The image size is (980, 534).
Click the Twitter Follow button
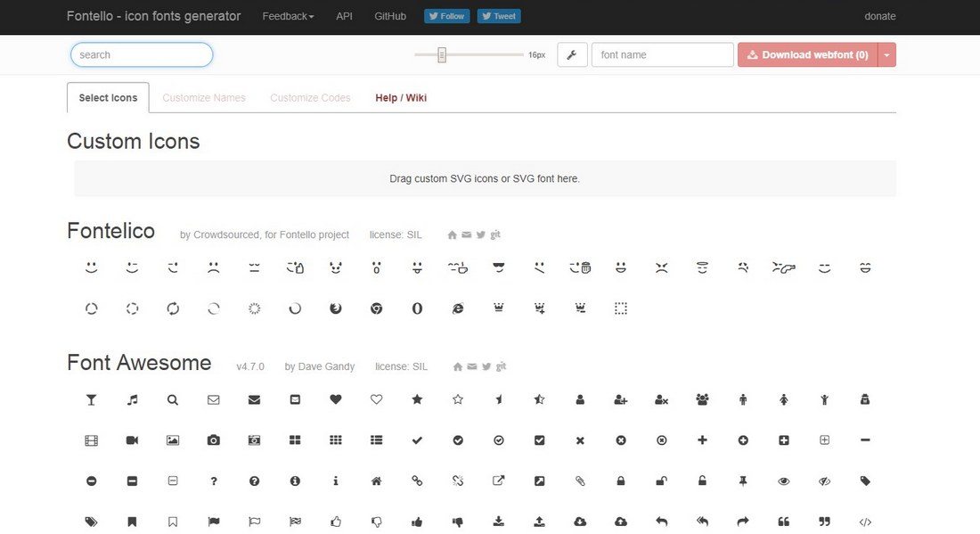(447, 16)
